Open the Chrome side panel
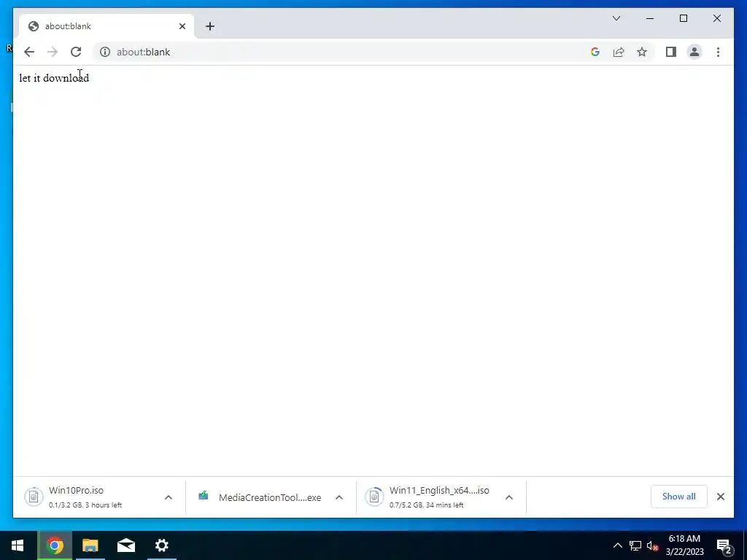The image size is (747, 560). [671, 52]
